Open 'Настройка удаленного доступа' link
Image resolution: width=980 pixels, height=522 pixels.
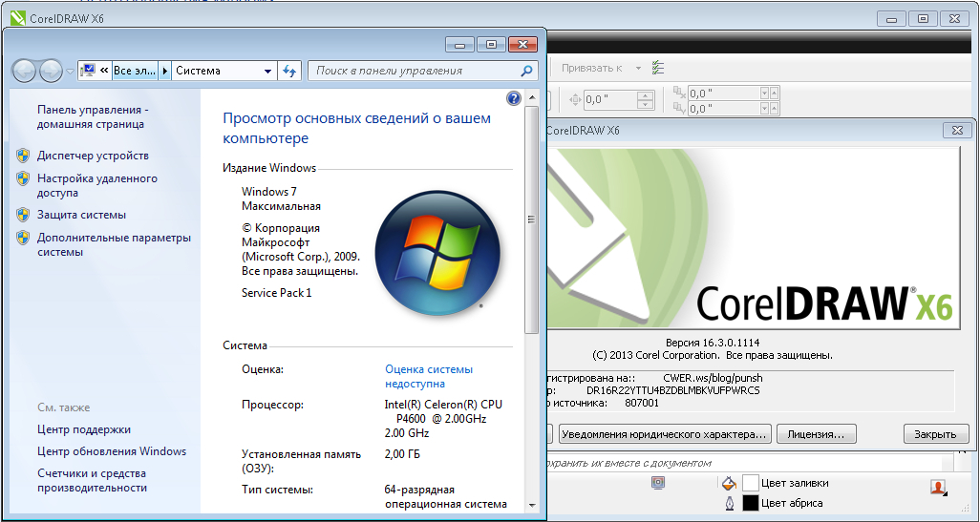tap(97, 185)
